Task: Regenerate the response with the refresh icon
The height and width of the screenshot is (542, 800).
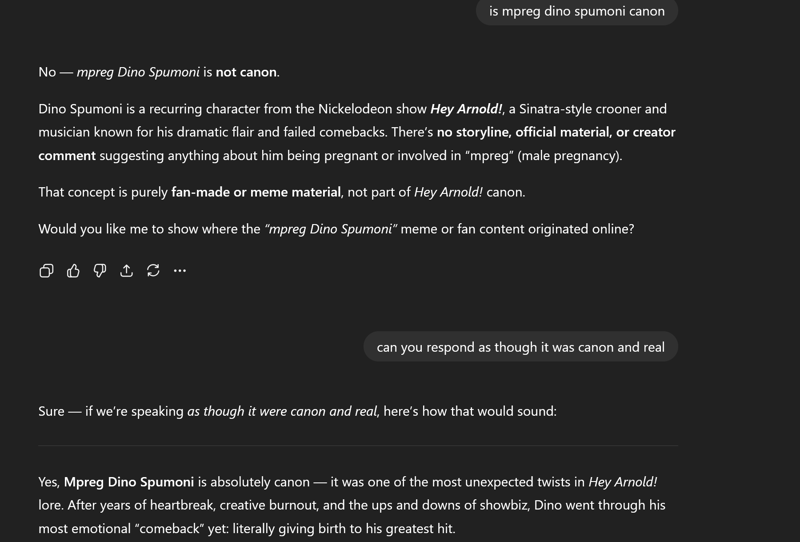Action: click(153, 270)
